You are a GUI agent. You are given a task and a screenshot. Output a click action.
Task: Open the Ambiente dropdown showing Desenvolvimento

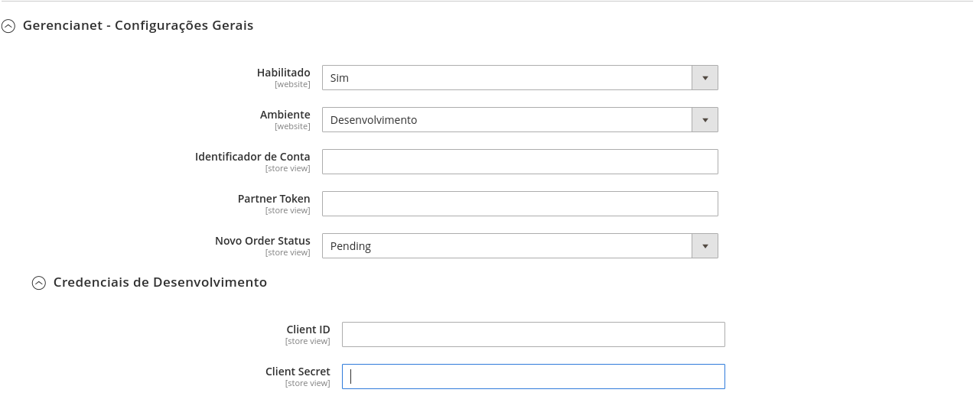520,120
